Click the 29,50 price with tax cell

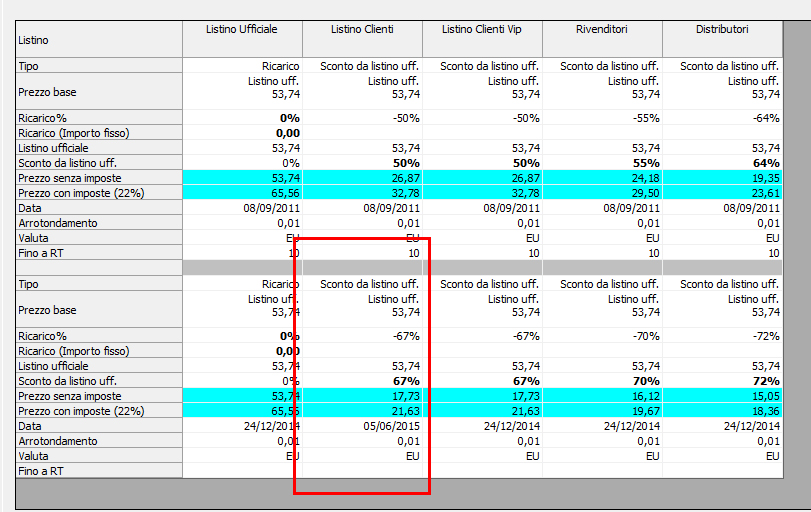(x=602, y=193)
